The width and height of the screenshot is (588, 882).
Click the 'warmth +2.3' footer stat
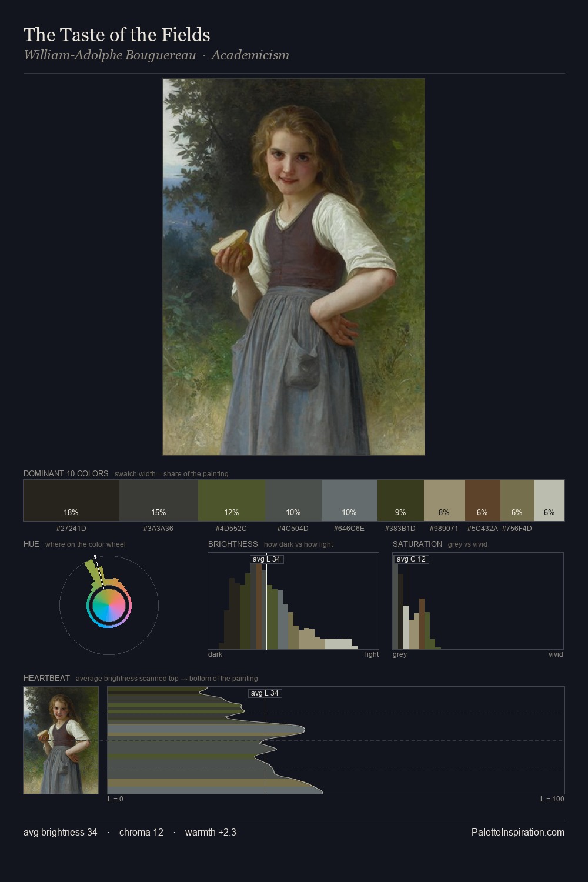[211, 832]
